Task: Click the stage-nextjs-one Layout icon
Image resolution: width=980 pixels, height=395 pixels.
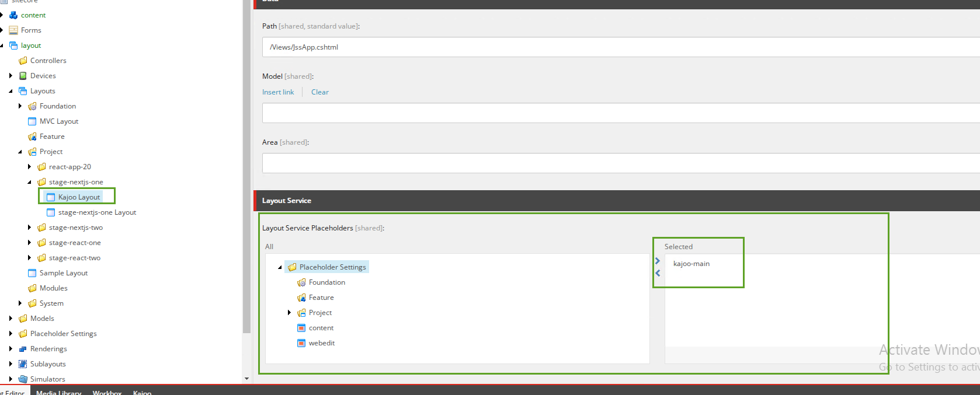Action: pyautogui.click(x=51, y=212)
